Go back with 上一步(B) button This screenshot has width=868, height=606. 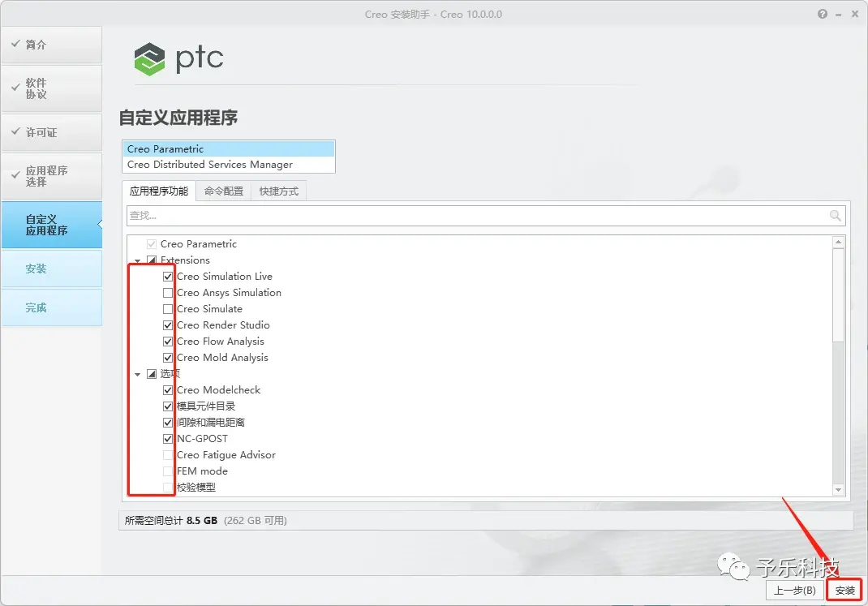click(794, 591)
